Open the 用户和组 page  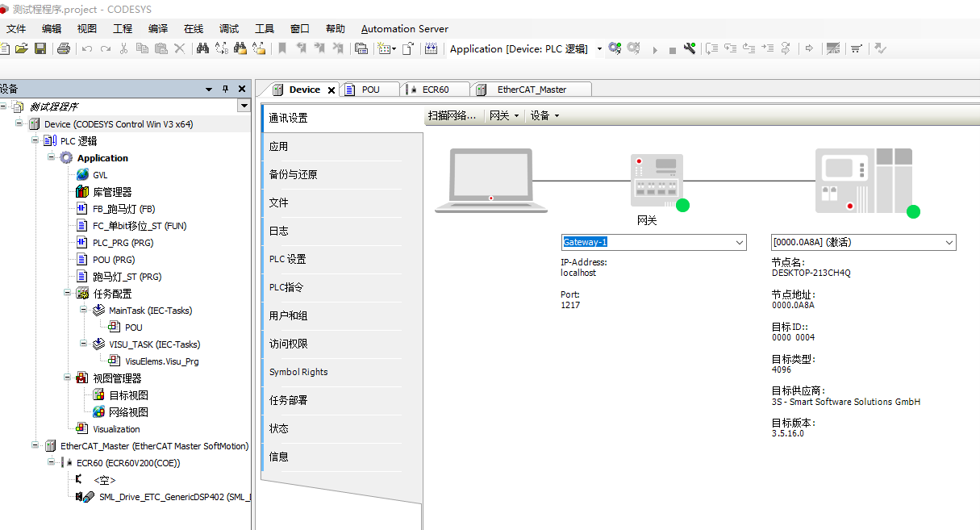[332, 315]
